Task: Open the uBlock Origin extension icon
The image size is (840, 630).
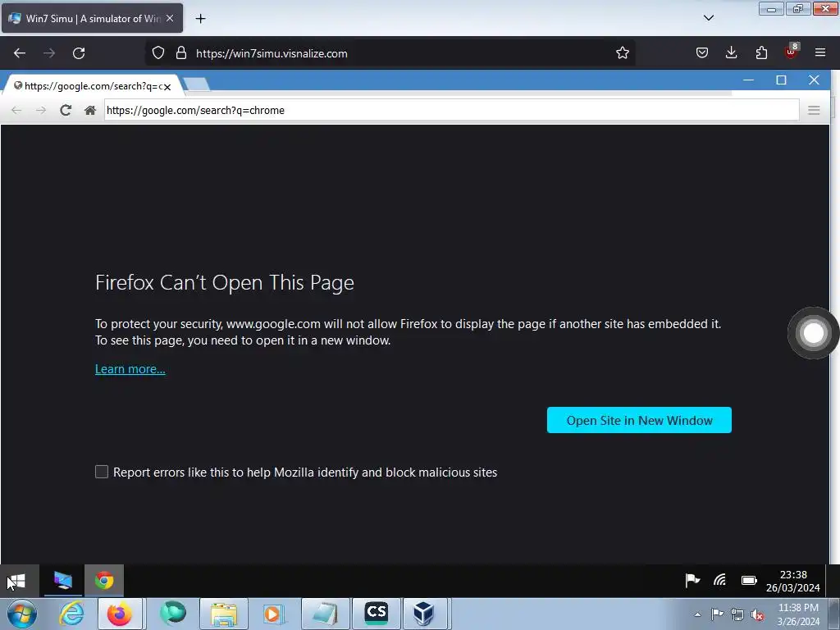Action: (x=791, y=52)
